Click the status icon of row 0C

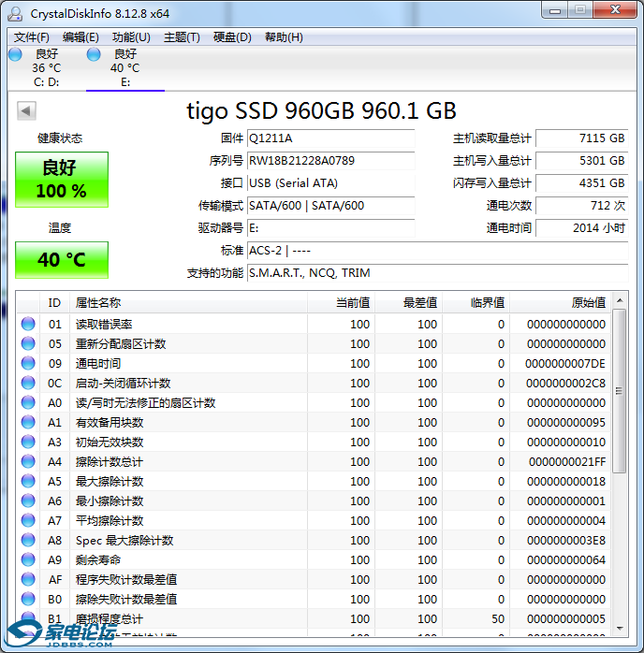click(x=28, y=383)
